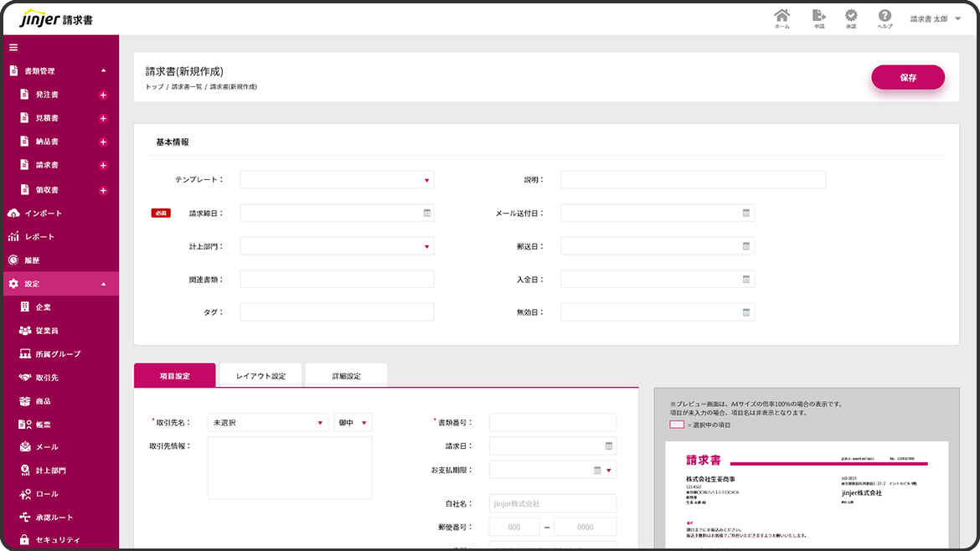Open calendar icon in 請求締日 field
The height and width of the screenshot is (551, 980).
[x=427, y=214]
